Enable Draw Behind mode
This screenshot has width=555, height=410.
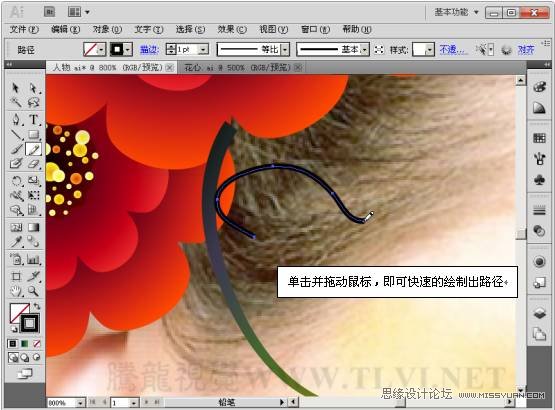point(25,358)
